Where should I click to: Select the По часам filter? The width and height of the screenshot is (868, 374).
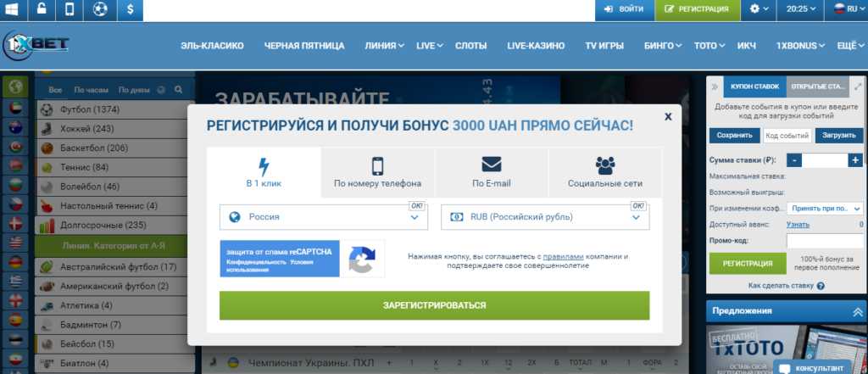click(x=91, y=90)
